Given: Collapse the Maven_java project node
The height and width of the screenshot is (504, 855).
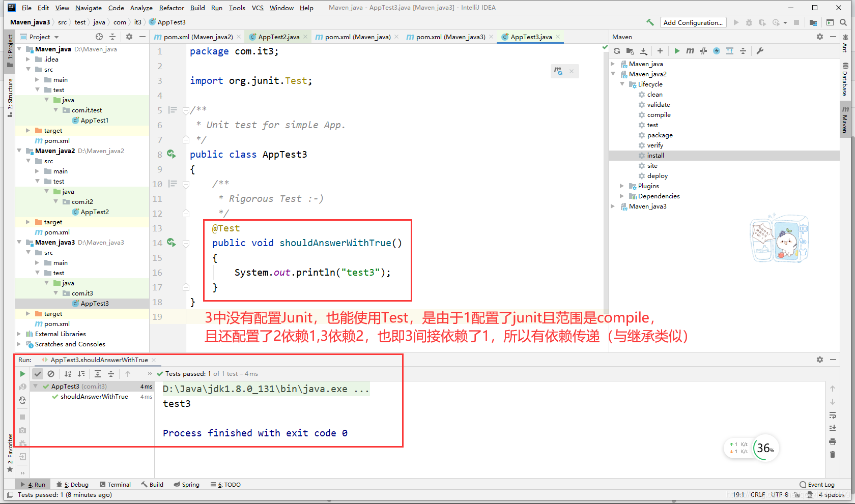Looking at the screenshot, I should 19,49.
